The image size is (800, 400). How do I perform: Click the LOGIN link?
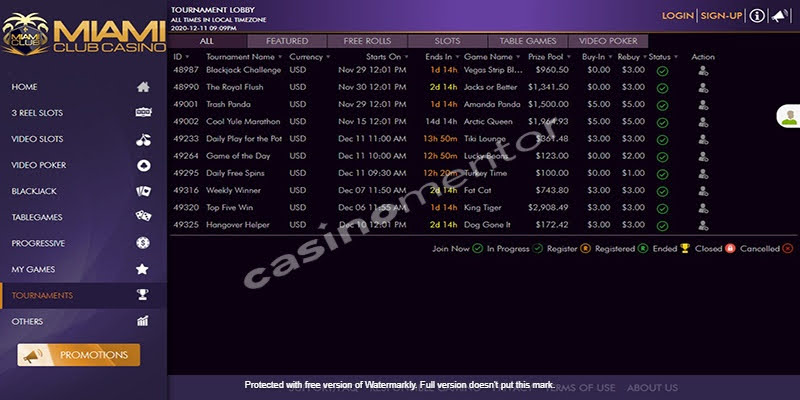pyautogui.click(x=678, y=16)
